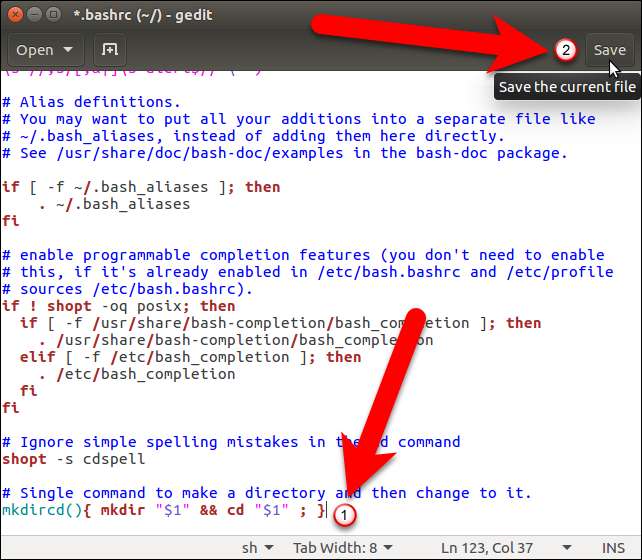The image size is (642, 560).
Task: Click the Save button
Action: click(609, 50)
